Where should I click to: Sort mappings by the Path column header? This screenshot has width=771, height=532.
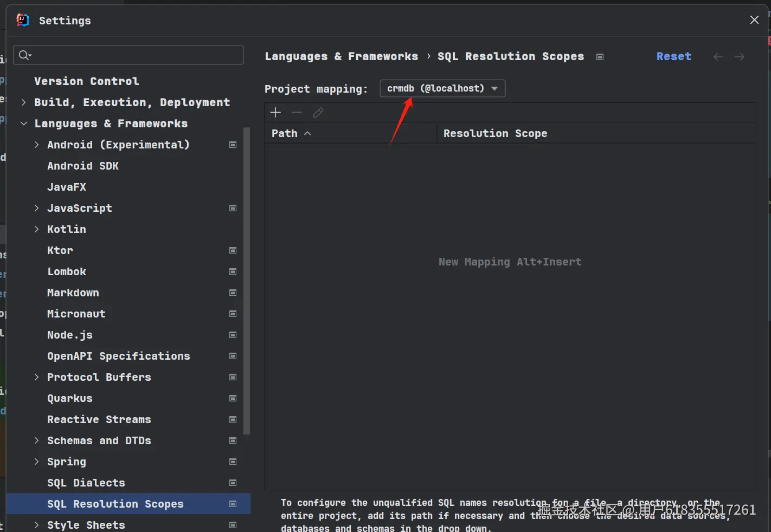[285, 133]
